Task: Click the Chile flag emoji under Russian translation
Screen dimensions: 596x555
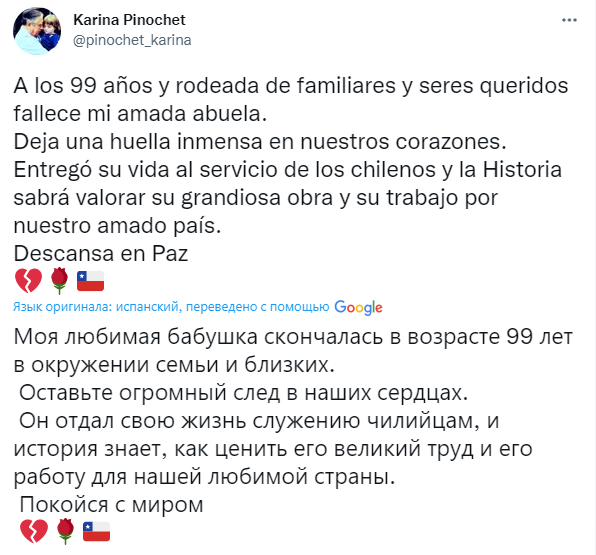Action: point(97,531)
